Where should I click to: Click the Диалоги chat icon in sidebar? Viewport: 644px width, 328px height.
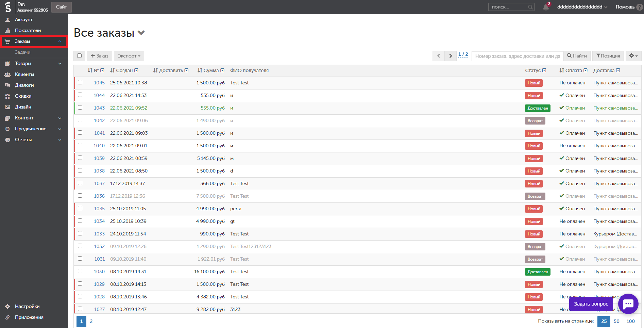tap(7, 85)
